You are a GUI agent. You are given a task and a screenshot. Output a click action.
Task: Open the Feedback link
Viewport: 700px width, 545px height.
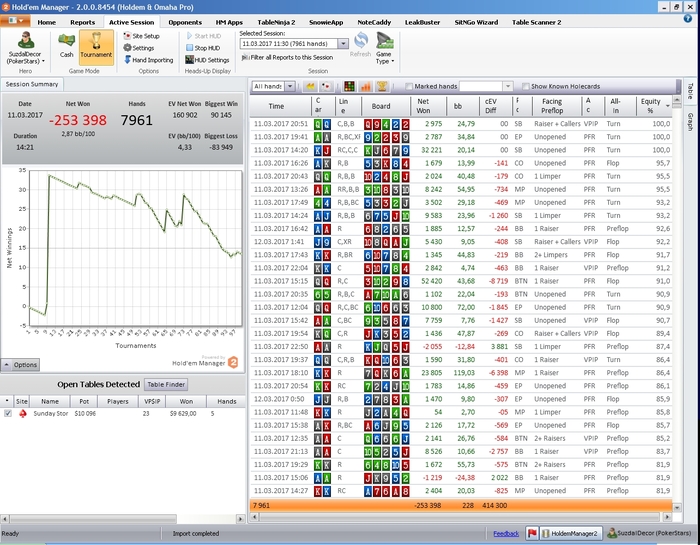[506, 533]
